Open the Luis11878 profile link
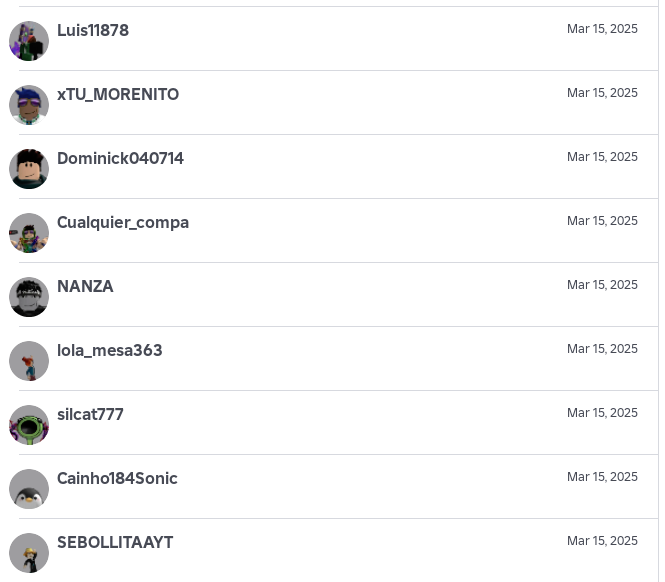The height and width of the screenshot is (582, 665). click(93, 31)
